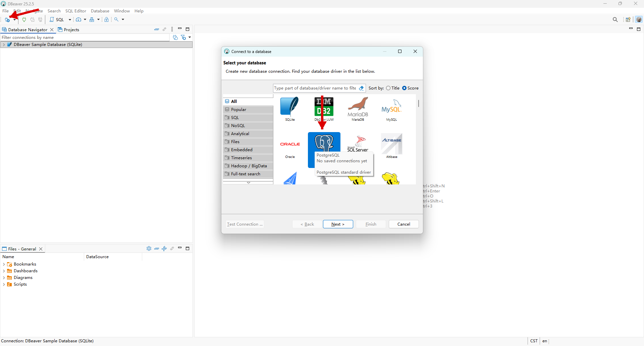This screenshot has width=644, height=346.
Task: Click the New Database Connection toolbar icon
Action: 7,20
